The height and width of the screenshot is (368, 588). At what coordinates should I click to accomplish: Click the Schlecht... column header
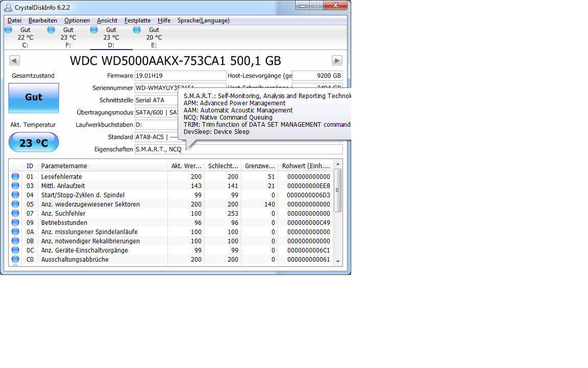coord(223,166)
